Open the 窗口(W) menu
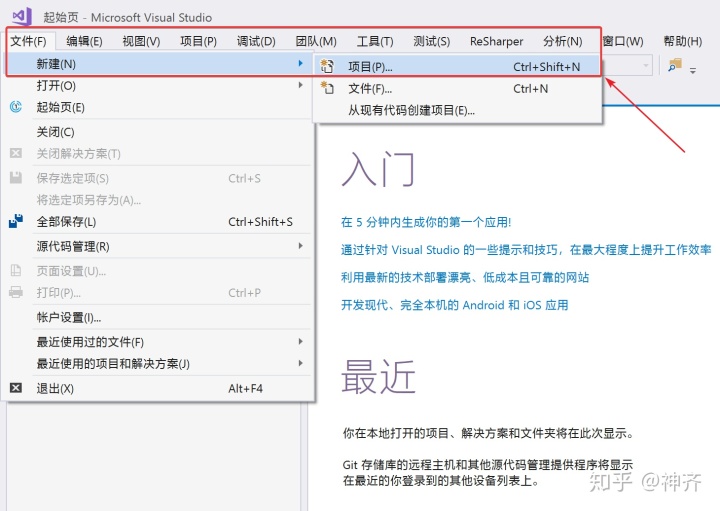This screenshot has width=720, height=511. click(623, 41)
